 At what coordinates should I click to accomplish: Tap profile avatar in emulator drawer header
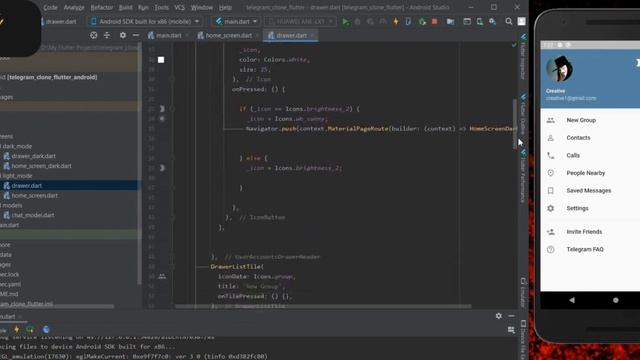(559, 69)
